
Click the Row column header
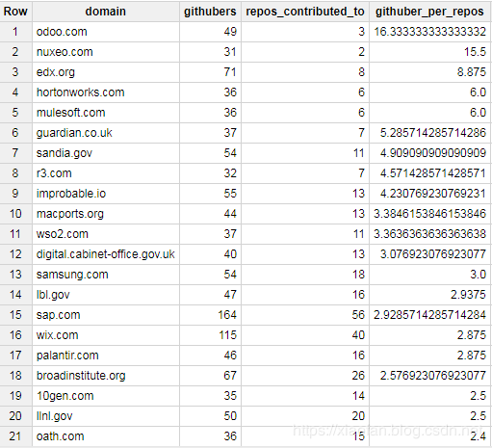pos(15,12)
